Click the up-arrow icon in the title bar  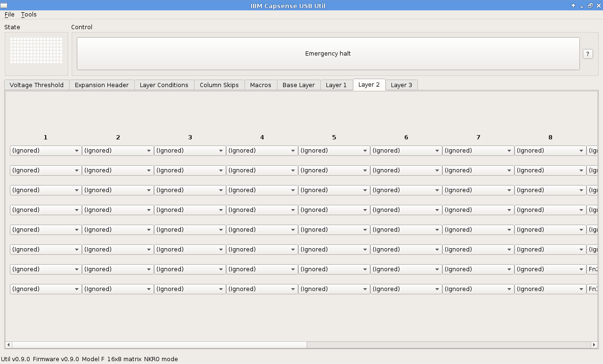pos(573,6)
